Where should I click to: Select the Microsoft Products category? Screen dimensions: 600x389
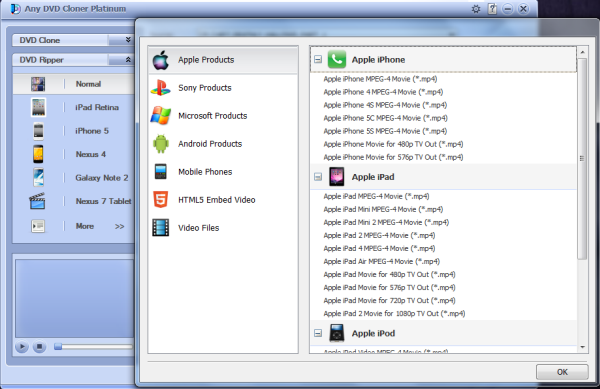click(223, 116)
